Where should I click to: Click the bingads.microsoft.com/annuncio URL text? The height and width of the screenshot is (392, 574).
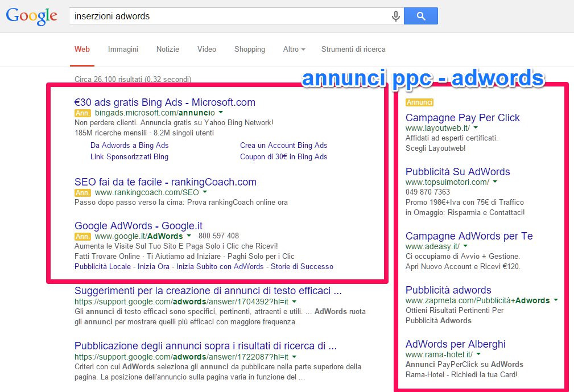155,113
